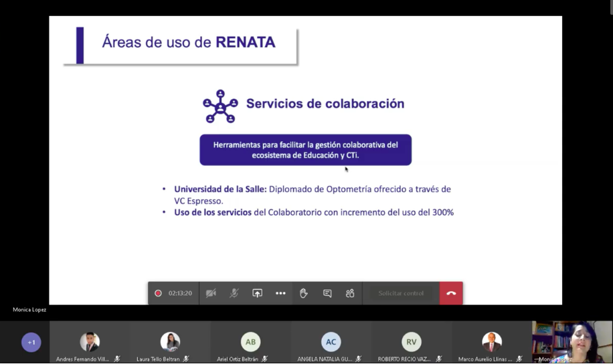The image size is (613, 364).
Task: Click muted mic icon beside Ariel Ortiz Beltrán
Action: [264, 359]
